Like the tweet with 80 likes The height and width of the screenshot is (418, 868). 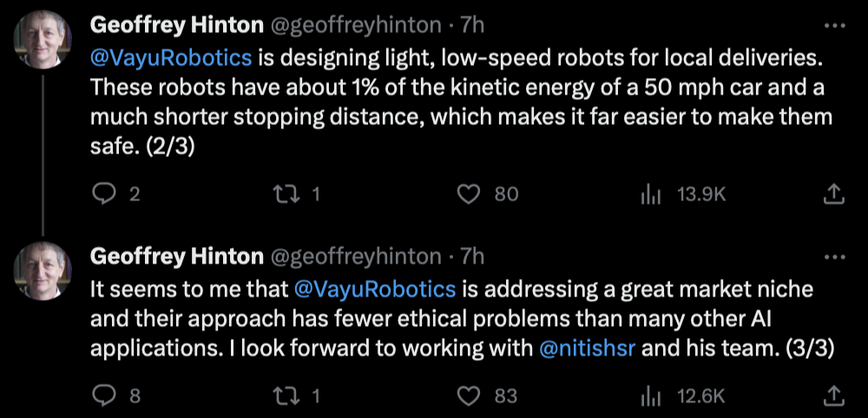point(469,194)
